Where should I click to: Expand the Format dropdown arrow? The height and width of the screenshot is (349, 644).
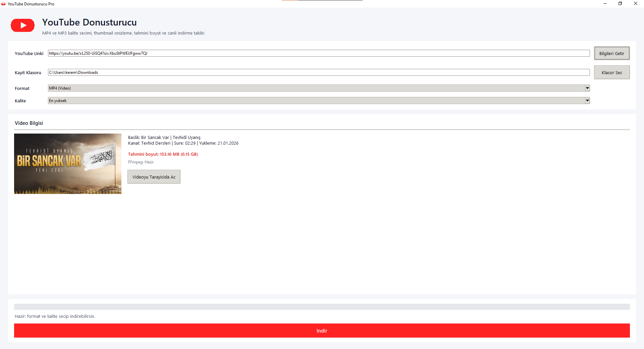[587, 88]
